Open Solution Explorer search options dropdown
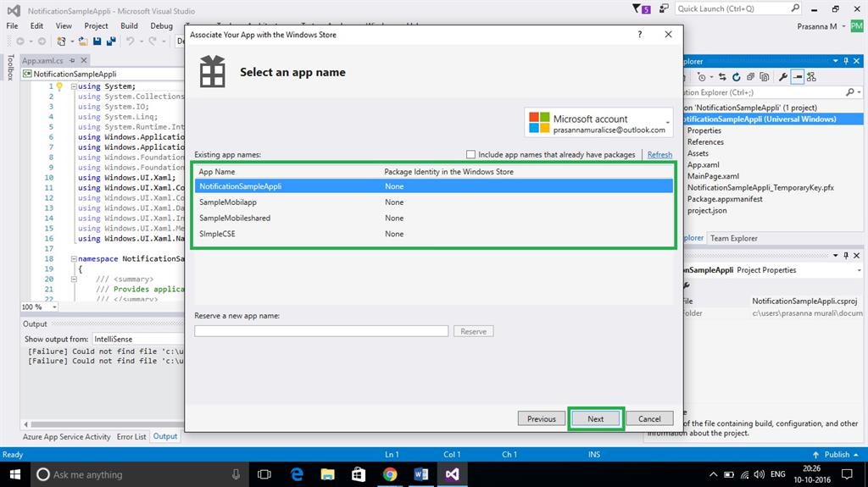868x487 pixels. [x=860, y=92]
